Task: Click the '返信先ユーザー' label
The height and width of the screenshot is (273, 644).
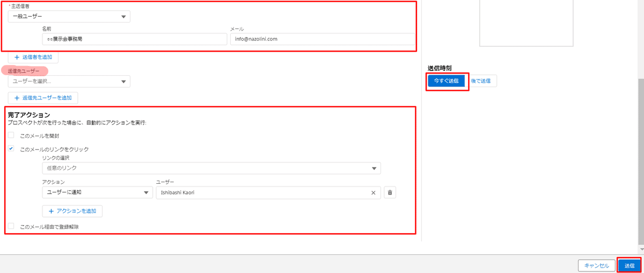Action: pyautogui.click(x=24, y=71)
